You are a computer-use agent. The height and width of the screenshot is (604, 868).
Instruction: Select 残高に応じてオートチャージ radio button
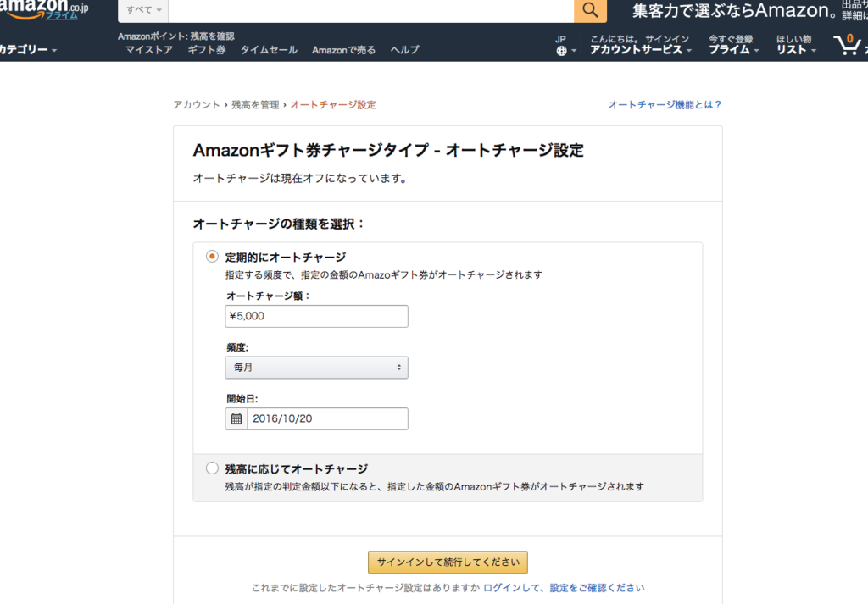[x=212, y=468]
